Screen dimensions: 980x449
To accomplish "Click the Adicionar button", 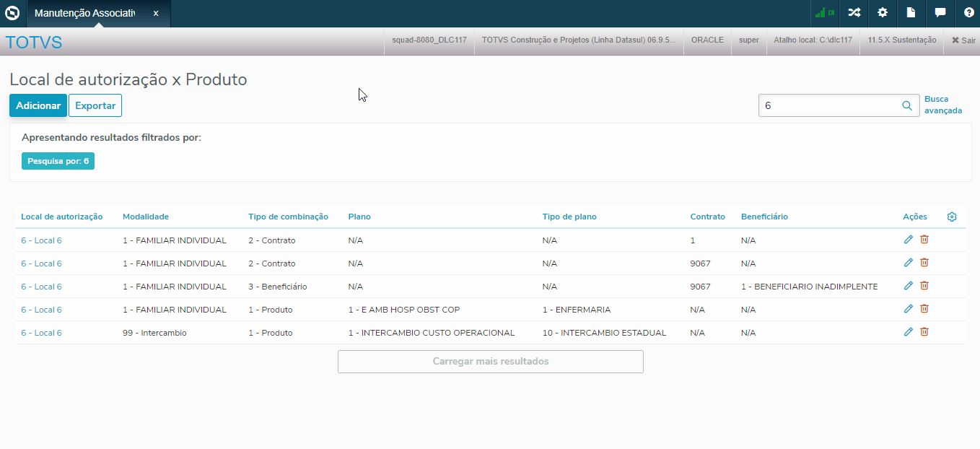I will pos(38,105).
